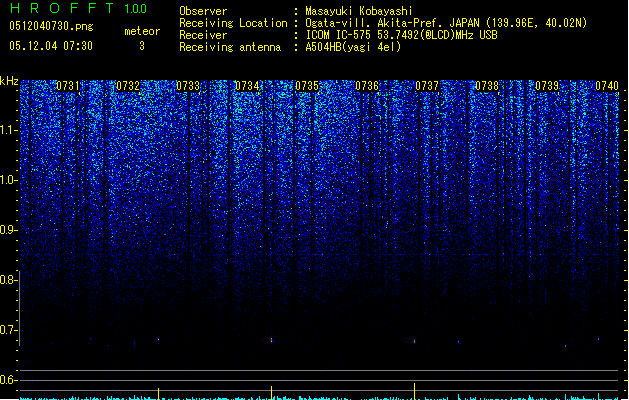Screen dimensions: 629x400
Task: Select the 0740 time marker label
Action: 607,86
